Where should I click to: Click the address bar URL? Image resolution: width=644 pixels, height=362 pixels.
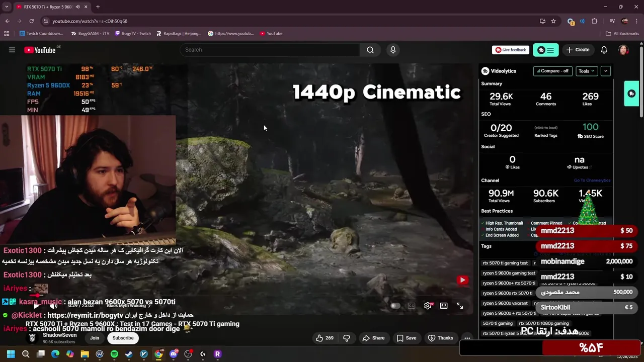click(x=90, y=21)
